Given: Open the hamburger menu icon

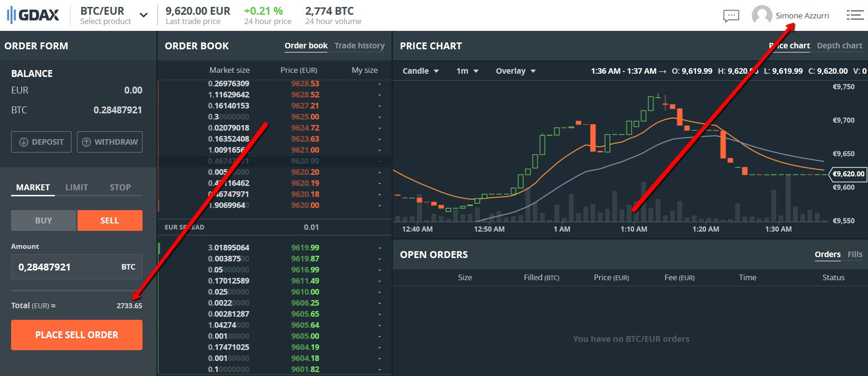Looking at the screenshot, I should [x=855, y=15].
